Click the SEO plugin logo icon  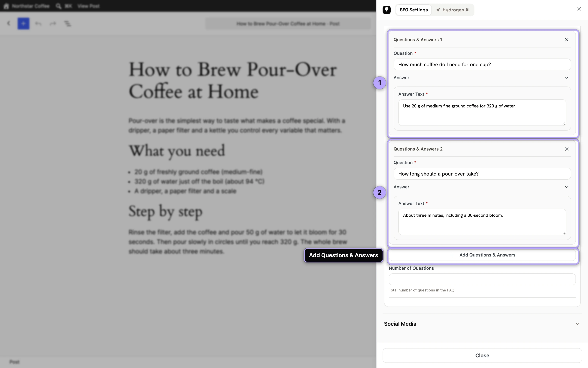point(386,10)
